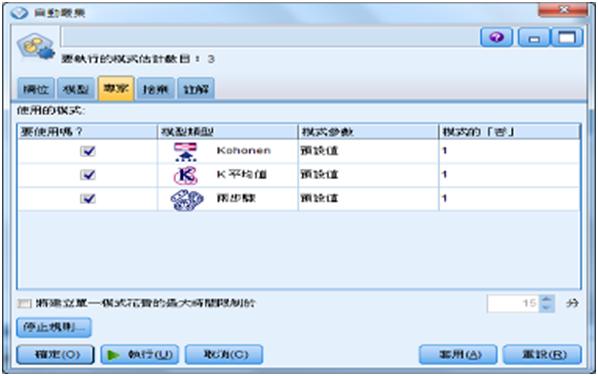This screenshot has height=376, width=598.
Task: Click the Auto Cluster node icon in the header
Action: [35, 47]
